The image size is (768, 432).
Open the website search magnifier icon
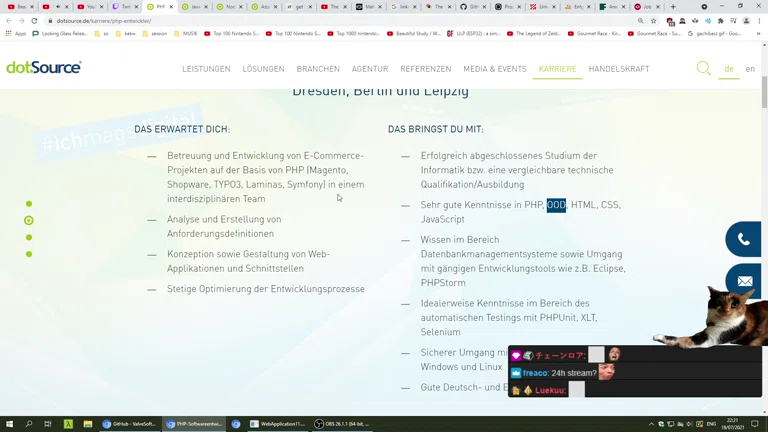coord(703,68)
